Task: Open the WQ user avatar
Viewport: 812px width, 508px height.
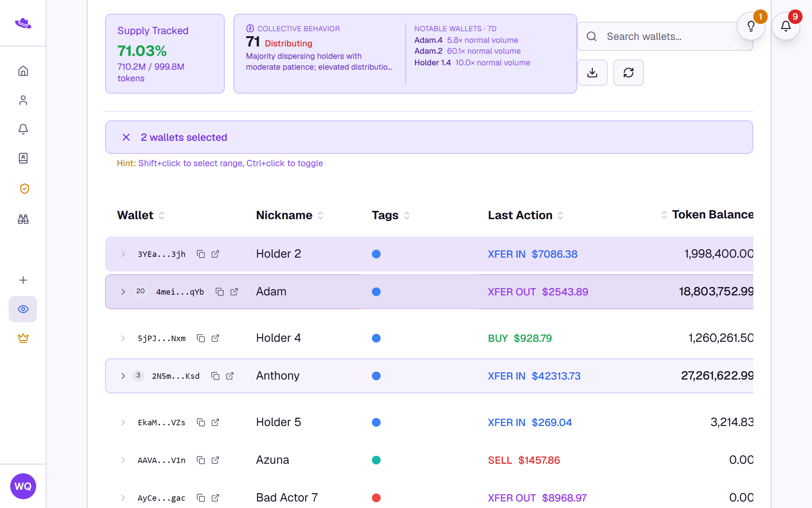Action: tap(23, 486)
